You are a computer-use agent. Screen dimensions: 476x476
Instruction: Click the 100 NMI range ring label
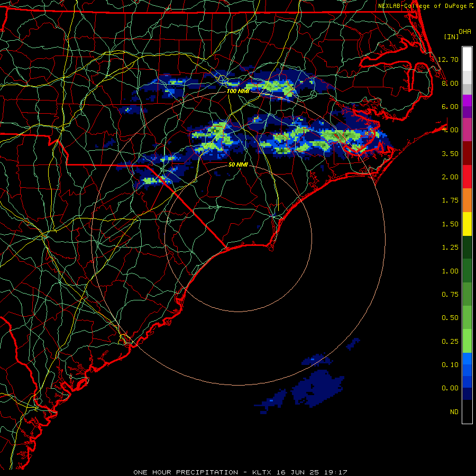click(238, 91)
